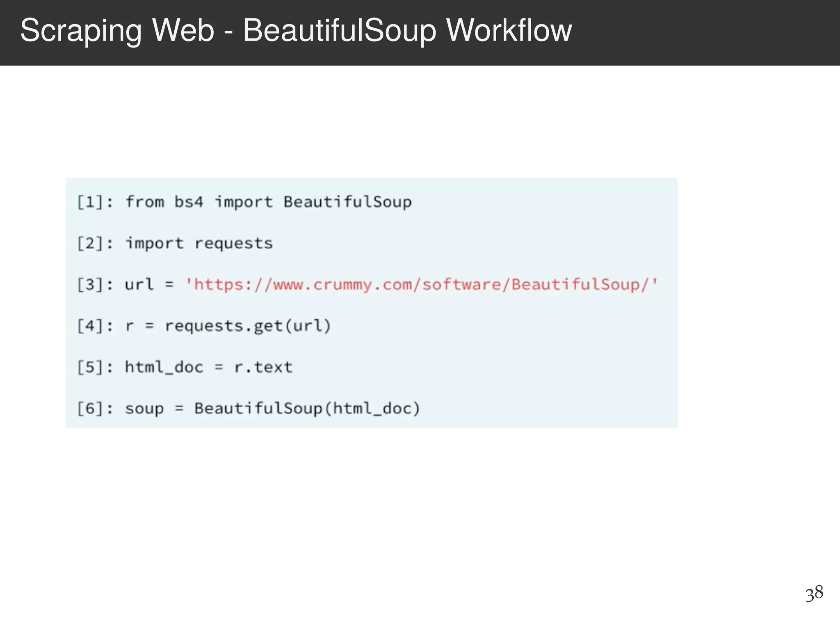Select code line 'soup = BeautifulSoup(html_doc)'
Image resolution: width=840 pixels, height=630 pixels.
273,409
